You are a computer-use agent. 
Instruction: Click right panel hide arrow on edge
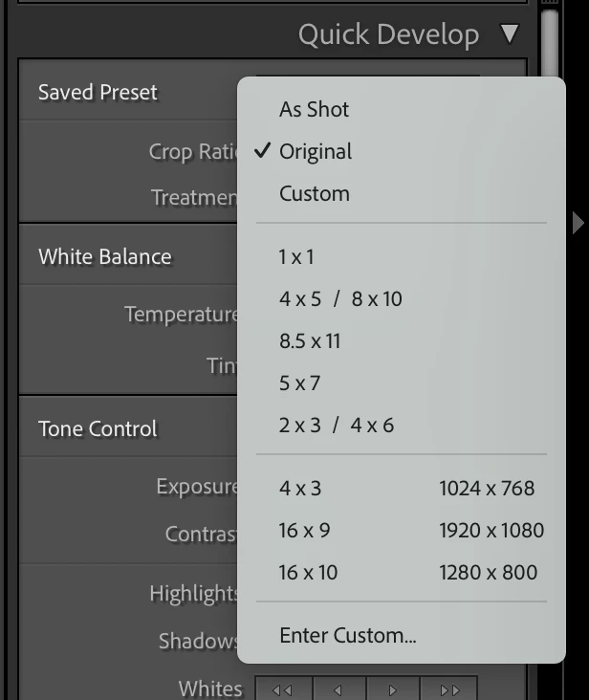click(578, 223)
